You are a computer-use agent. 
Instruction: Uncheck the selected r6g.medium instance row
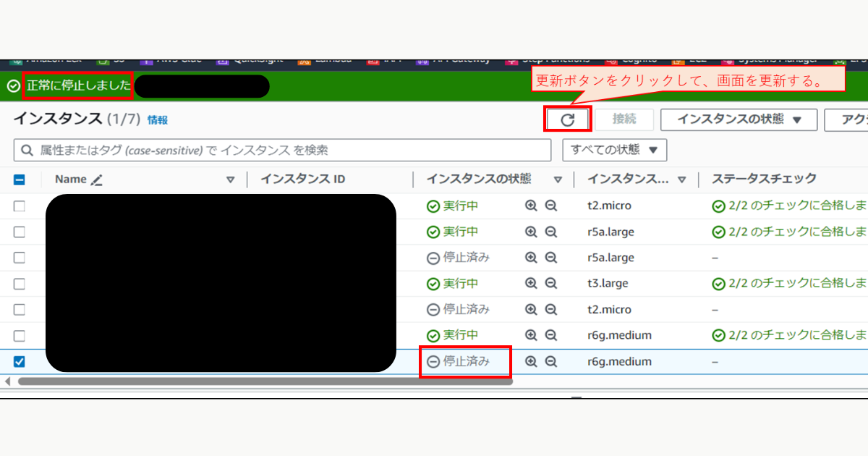click(x=20, y=361)
